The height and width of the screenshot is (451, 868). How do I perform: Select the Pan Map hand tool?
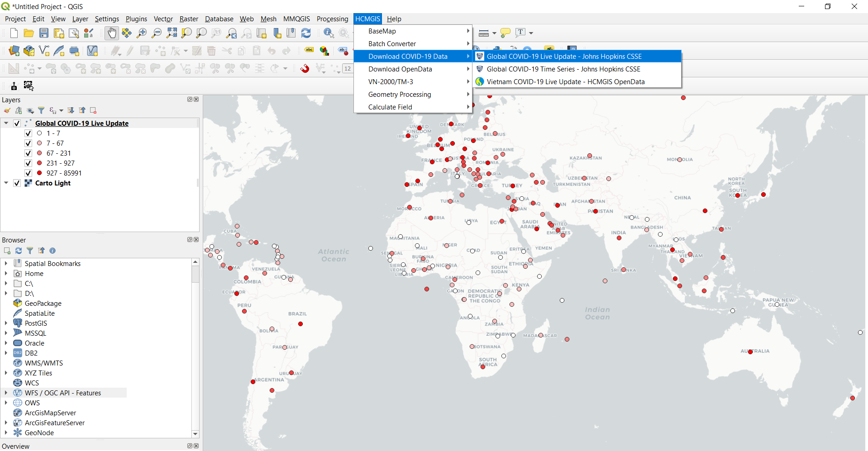tap(112, 33)
